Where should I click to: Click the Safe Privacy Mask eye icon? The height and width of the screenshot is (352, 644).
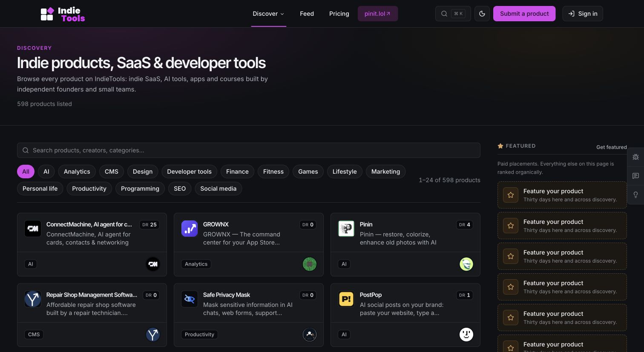click(x=190, y=299)
